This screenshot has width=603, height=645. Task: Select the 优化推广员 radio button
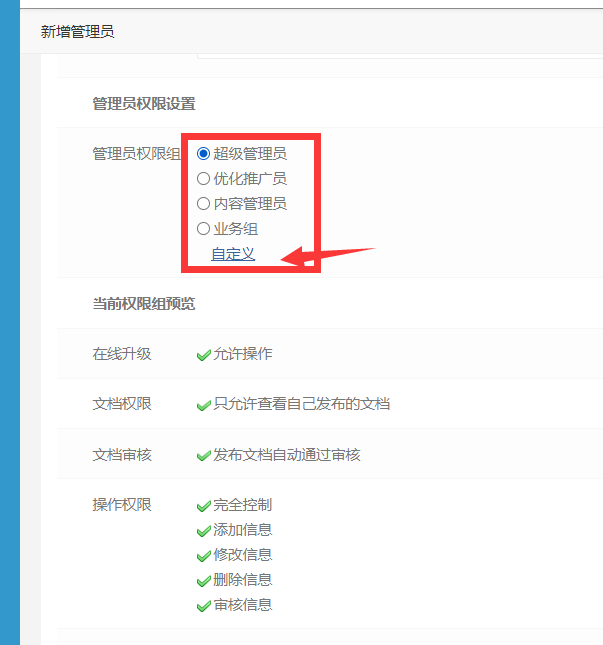tap(203, 179)
